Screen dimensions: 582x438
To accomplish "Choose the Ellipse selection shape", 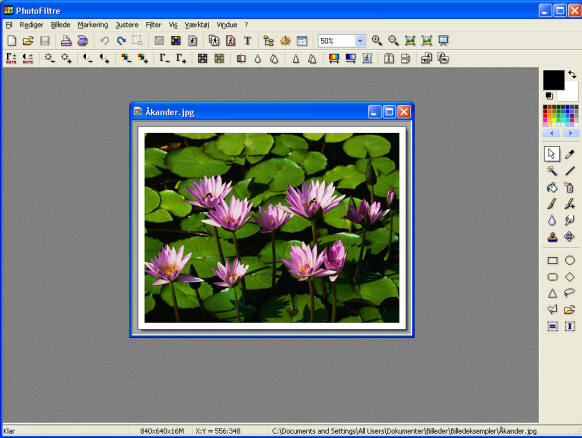I will tap(570, 260).
